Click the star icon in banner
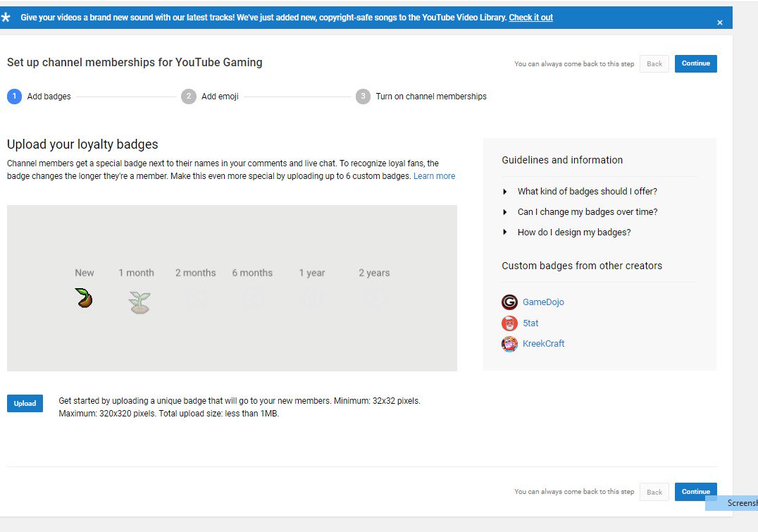The width and height of the screenshot is (758, 532). (6, 18)
